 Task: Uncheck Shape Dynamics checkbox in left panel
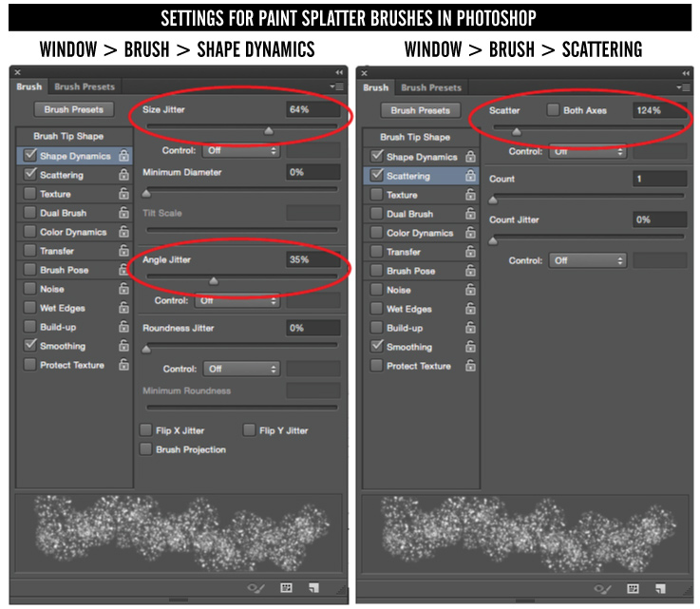coord(29,155)
